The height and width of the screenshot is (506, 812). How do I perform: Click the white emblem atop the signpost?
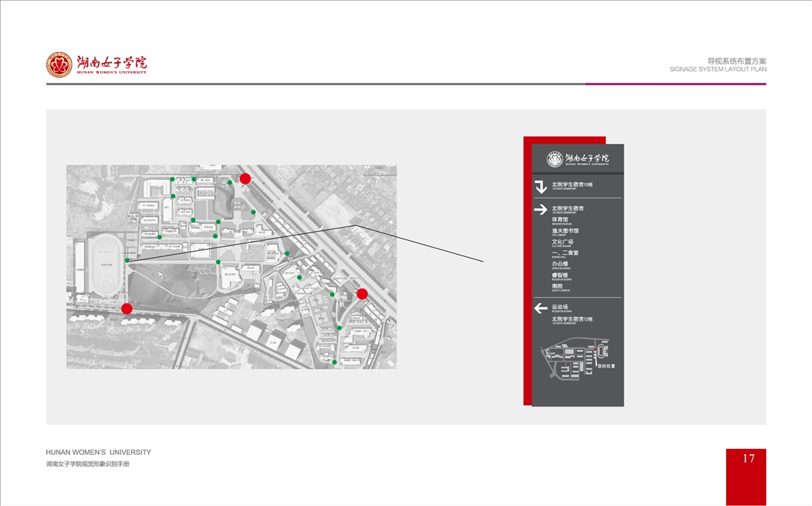click(x=555, y=159)
